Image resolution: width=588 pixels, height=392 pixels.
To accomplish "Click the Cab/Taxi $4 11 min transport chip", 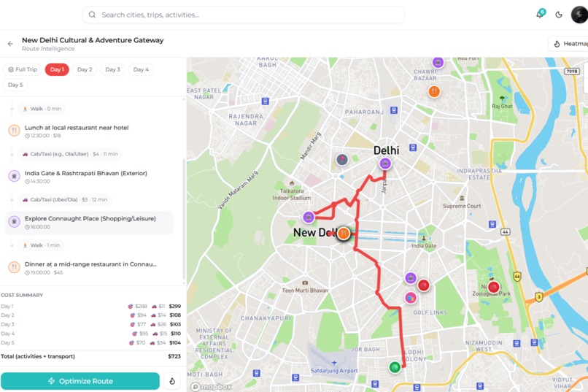I will [70, 154].
